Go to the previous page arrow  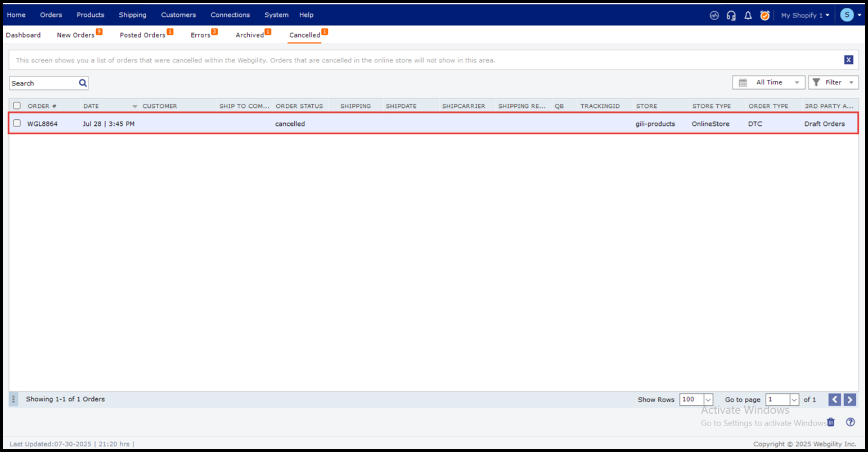coord(835,400)
